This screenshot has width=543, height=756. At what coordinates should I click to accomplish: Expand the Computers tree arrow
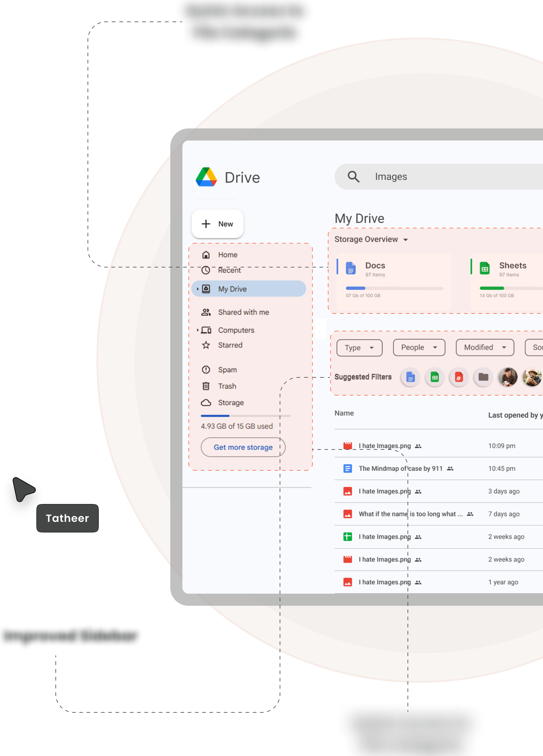[198, 330]
